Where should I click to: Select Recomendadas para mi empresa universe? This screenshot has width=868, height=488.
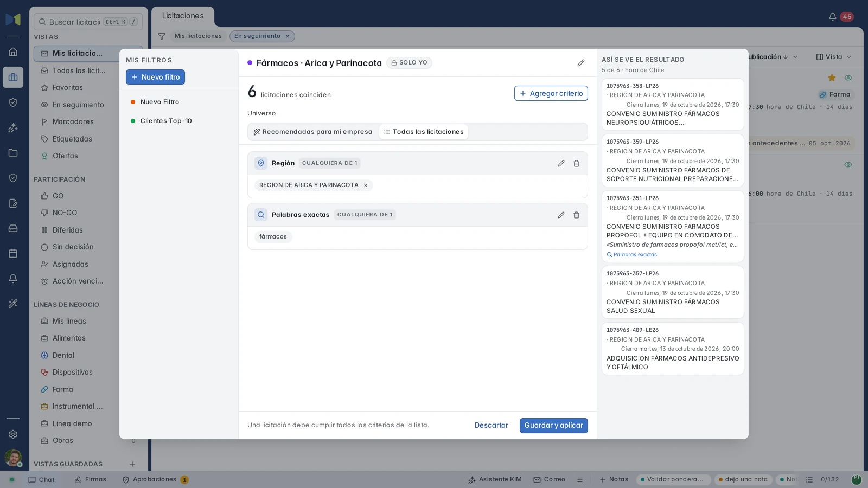pos(313,132)
